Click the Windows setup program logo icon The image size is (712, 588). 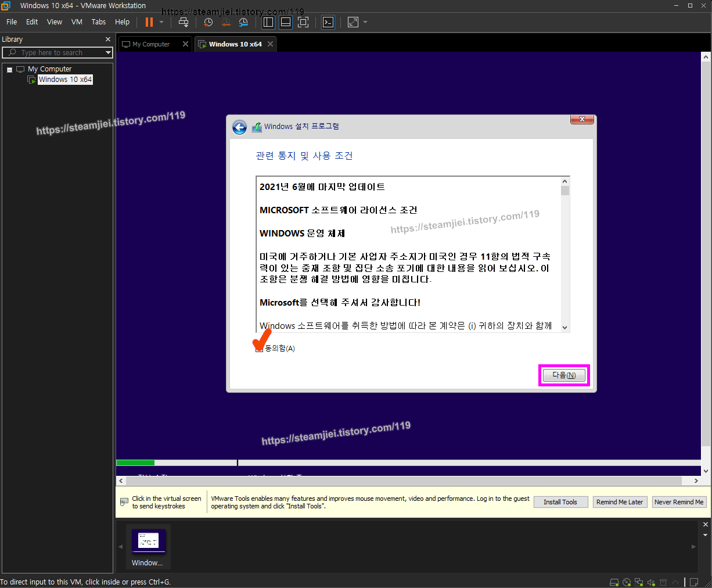(x=257, y=127)
